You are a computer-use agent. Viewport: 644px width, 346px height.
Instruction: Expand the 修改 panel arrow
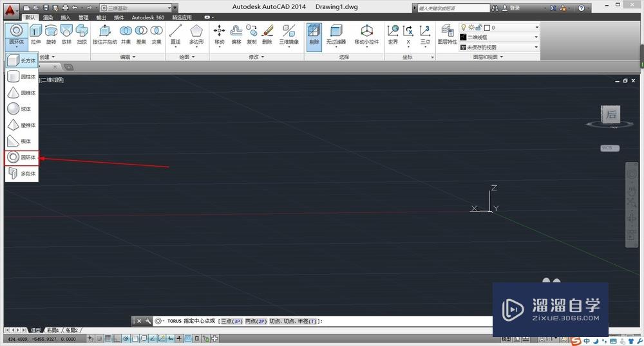pyautogui.click(x=263, y=57)
